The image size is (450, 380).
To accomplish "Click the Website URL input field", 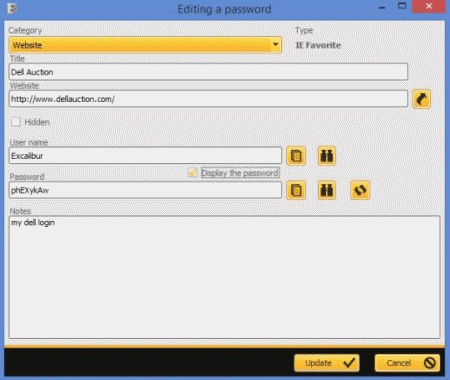I will pyautogui.click(x=208, y=99).
